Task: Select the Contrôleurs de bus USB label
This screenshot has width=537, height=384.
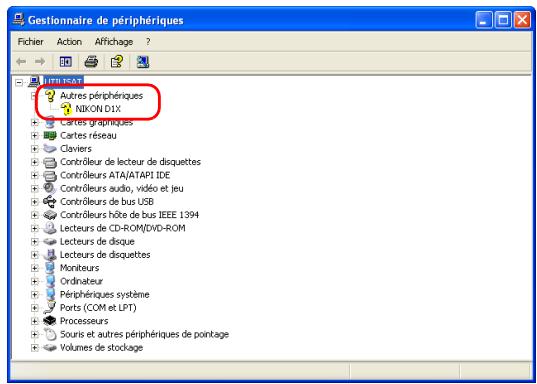Action: click(107, 202)
